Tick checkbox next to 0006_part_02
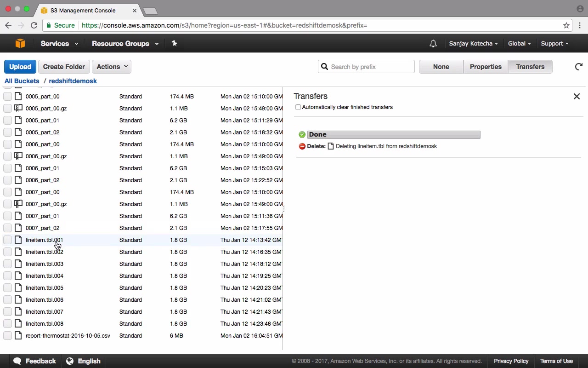Image resolution: width=588 pixels, height=368 pixels. tap(7, 180)
